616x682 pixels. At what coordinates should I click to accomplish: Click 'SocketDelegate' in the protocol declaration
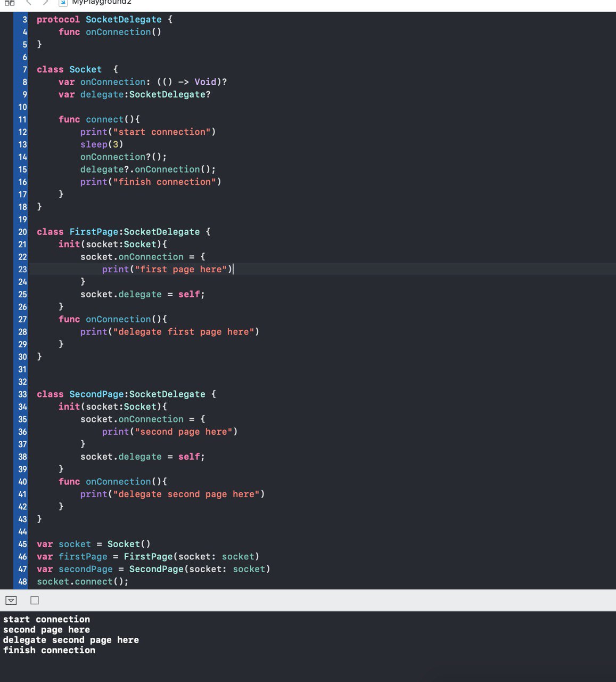[124, 20]
